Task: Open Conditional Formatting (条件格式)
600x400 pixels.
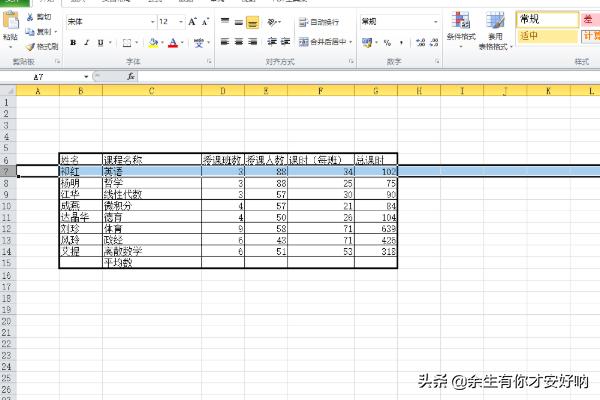Action: coord(461,30)
